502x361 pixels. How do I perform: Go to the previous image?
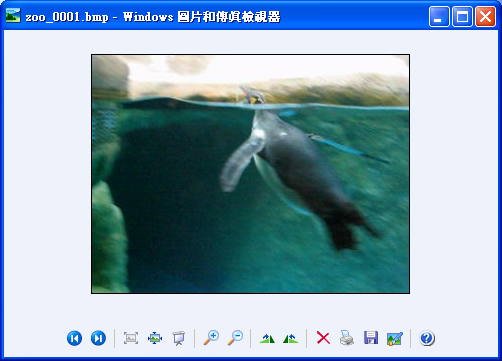coord(74,338)
